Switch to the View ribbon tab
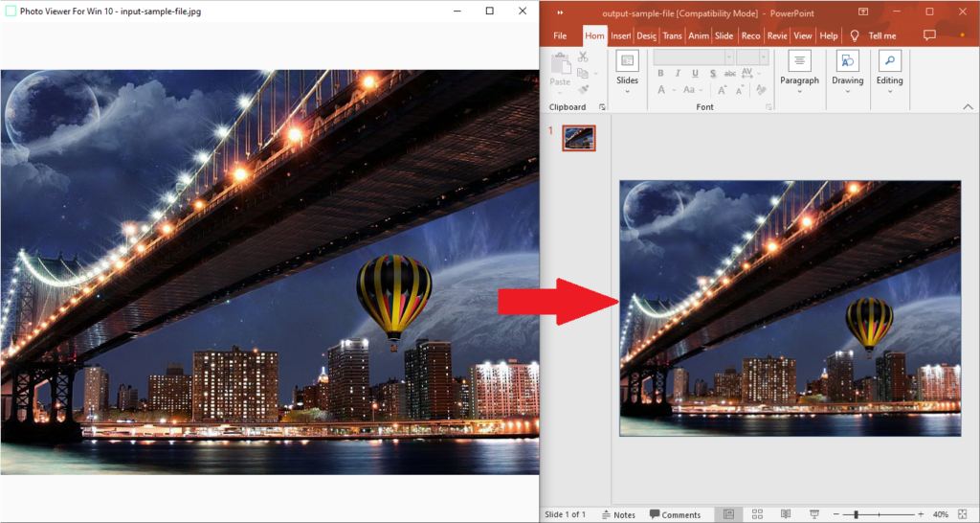The width and height of the screenshot is (980, 523). point(802,35)
